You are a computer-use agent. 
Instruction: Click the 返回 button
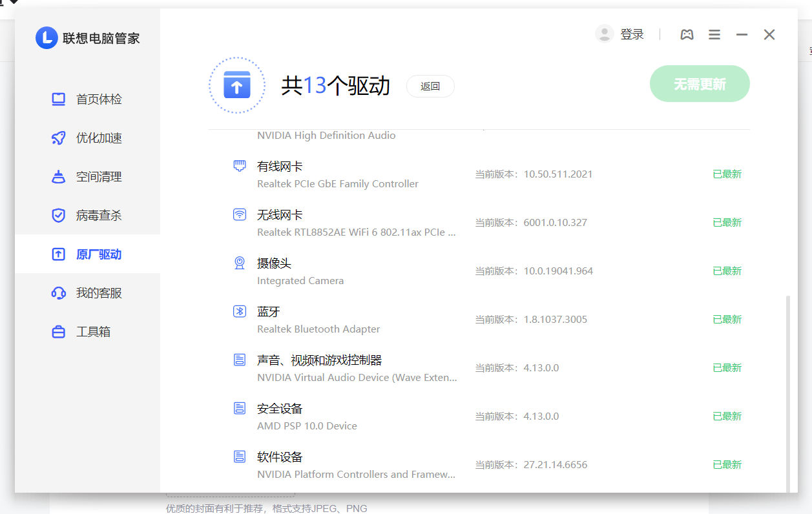[x=430, y=86]
